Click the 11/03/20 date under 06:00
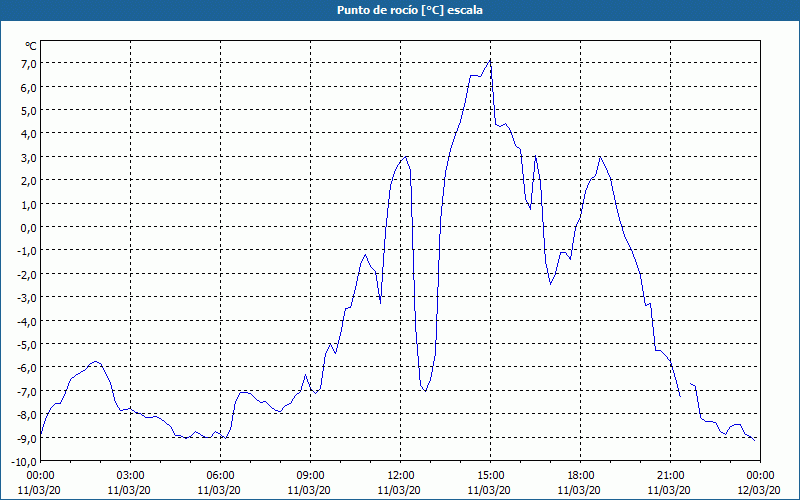 click(219, 490)
